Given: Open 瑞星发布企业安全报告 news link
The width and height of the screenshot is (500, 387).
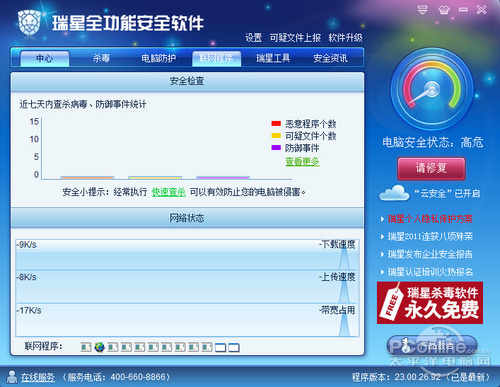Looking at the screenshot, I should pos(430,254).
